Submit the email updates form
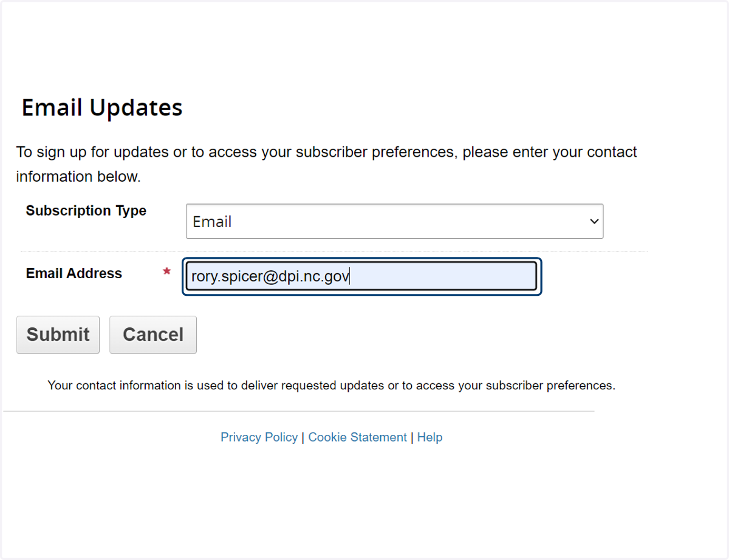 58,335
